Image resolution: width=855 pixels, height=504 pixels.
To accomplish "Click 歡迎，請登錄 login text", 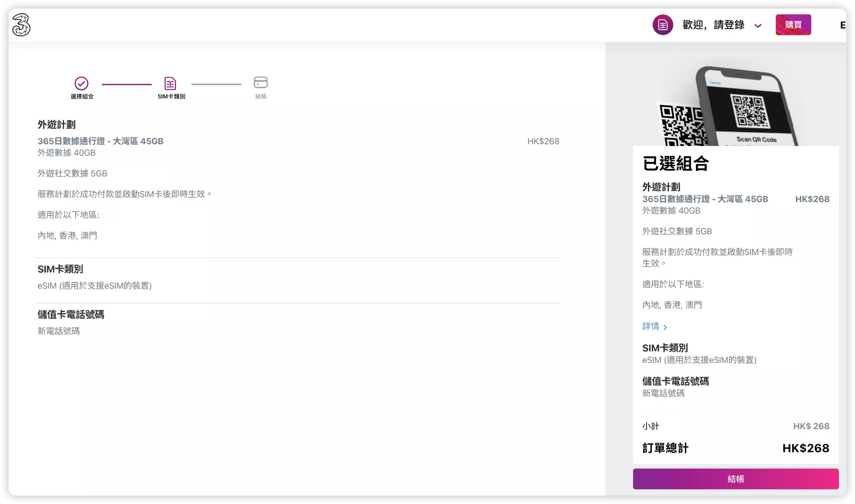I will click(x=713, y=25).
